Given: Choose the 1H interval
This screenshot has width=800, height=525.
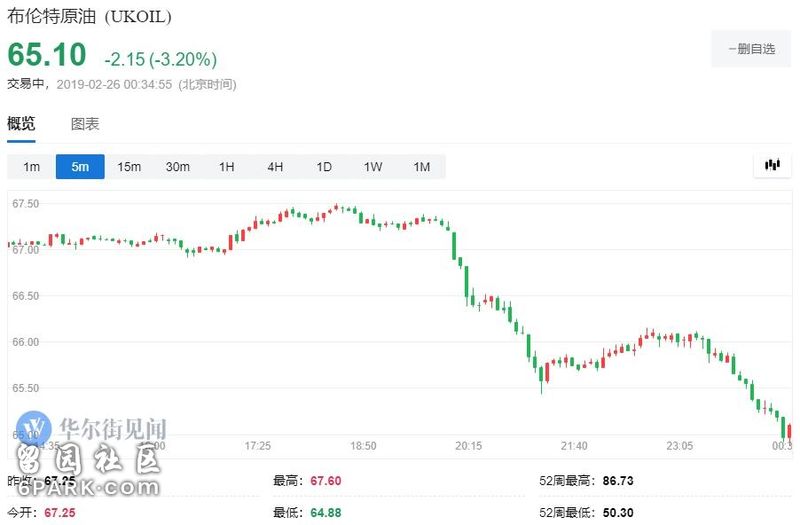Looking at the screenshot, I should coord(227,167).
